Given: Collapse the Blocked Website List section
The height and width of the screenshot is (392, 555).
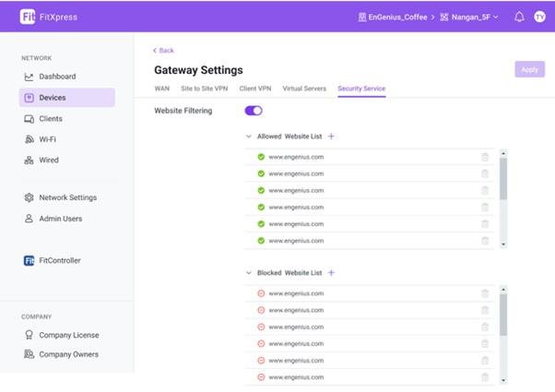Looking at the screenshot, I should [x=249, y=273].
